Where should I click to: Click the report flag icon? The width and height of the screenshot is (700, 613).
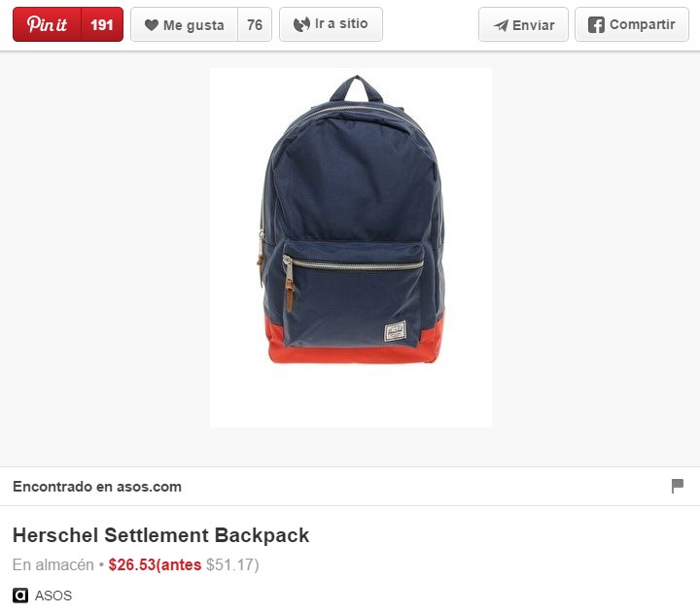tap(678, 486)
